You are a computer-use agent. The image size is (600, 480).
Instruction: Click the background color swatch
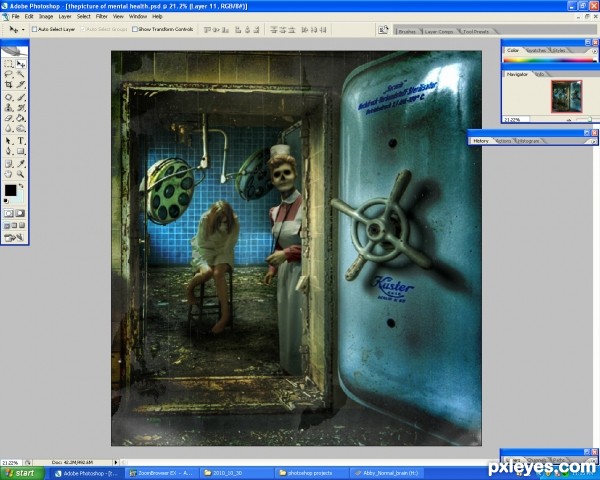pyautogui.click(x=19, y=198)
